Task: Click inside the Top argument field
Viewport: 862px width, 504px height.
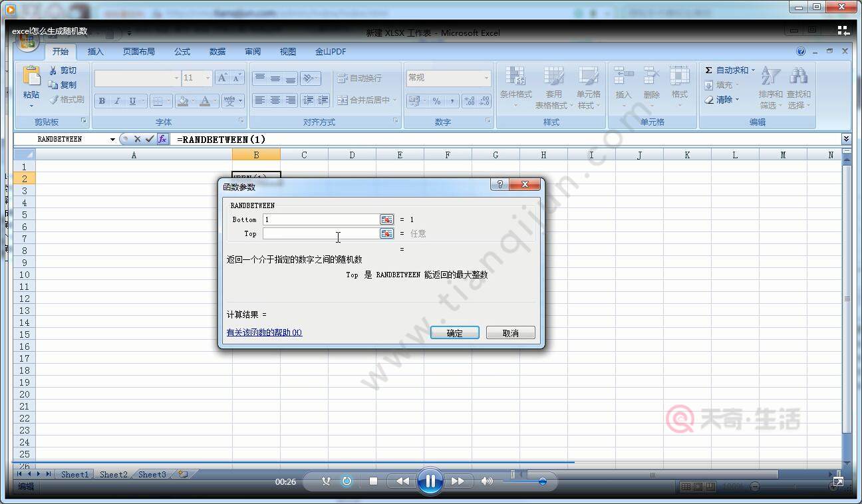Action: pyautogui.click(x=321, y=233)
